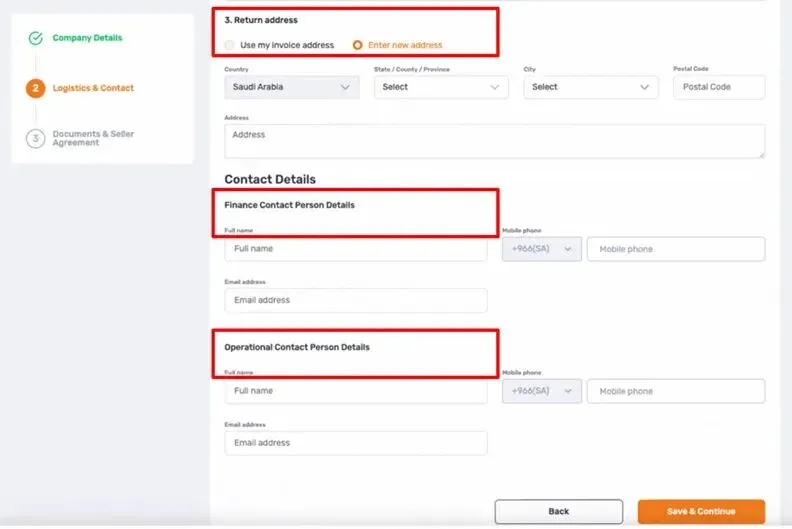
Task: Click the Operational contact Full name field
Action: click(356, 391)
